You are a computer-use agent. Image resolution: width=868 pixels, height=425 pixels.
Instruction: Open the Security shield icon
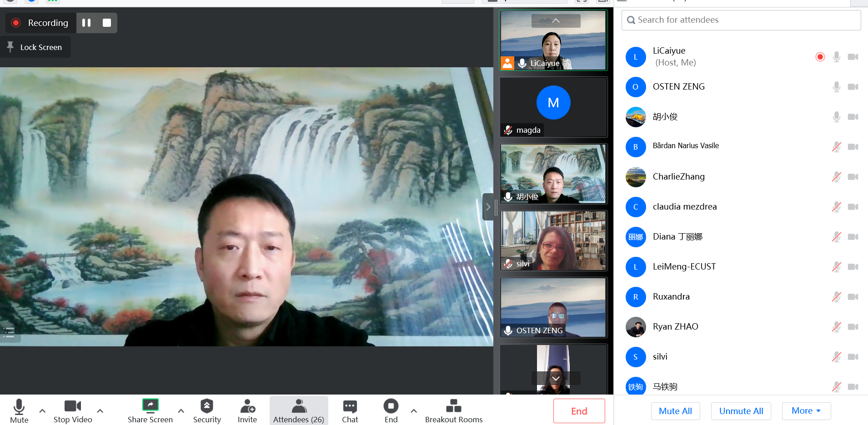coord(207,406)
